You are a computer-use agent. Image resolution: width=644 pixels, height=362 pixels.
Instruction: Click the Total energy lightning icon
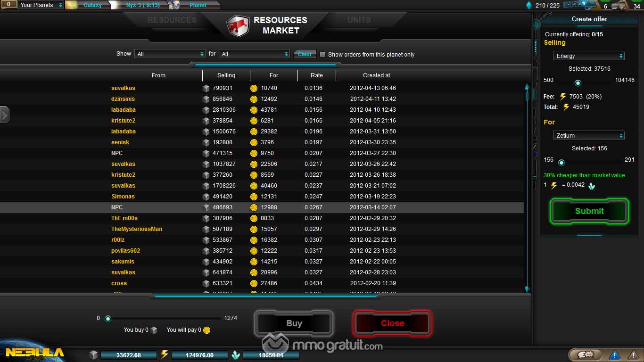[x=566, y=107]
